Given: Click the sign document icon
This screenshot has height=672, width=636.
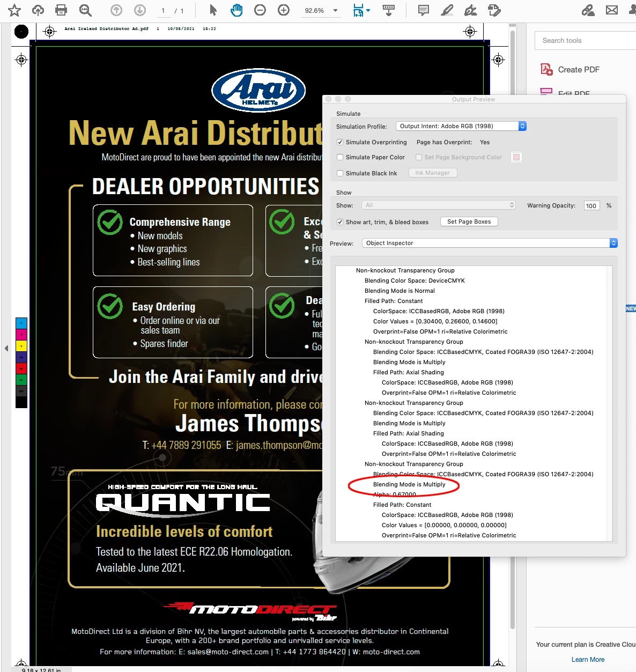Looking at the screenshot, I should coord(471,10).
